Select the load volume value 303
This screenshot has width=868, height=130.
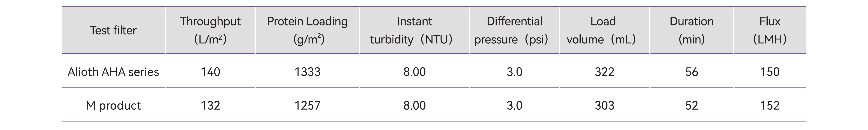604,106
